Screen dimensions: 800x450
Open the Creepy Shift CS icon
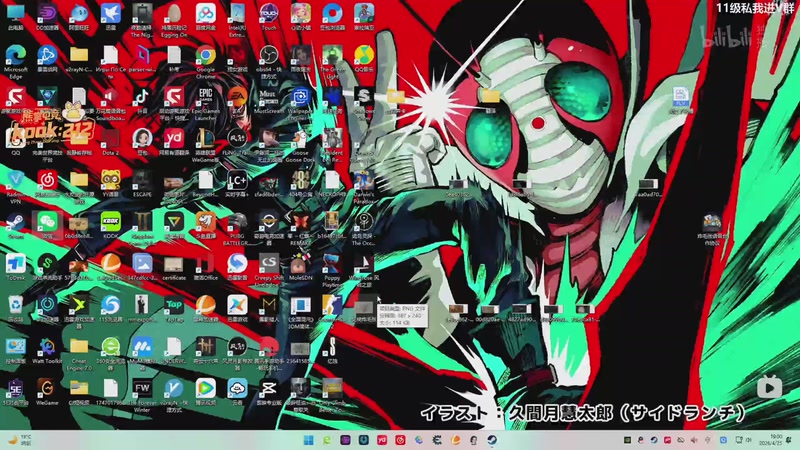tap(269, 264)
